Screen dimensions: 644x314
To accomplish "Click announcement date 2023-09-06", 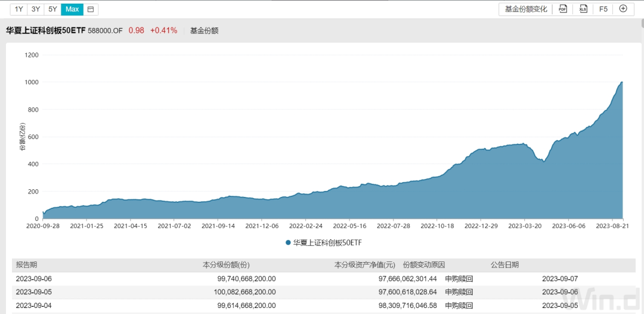I will point(560,293).
